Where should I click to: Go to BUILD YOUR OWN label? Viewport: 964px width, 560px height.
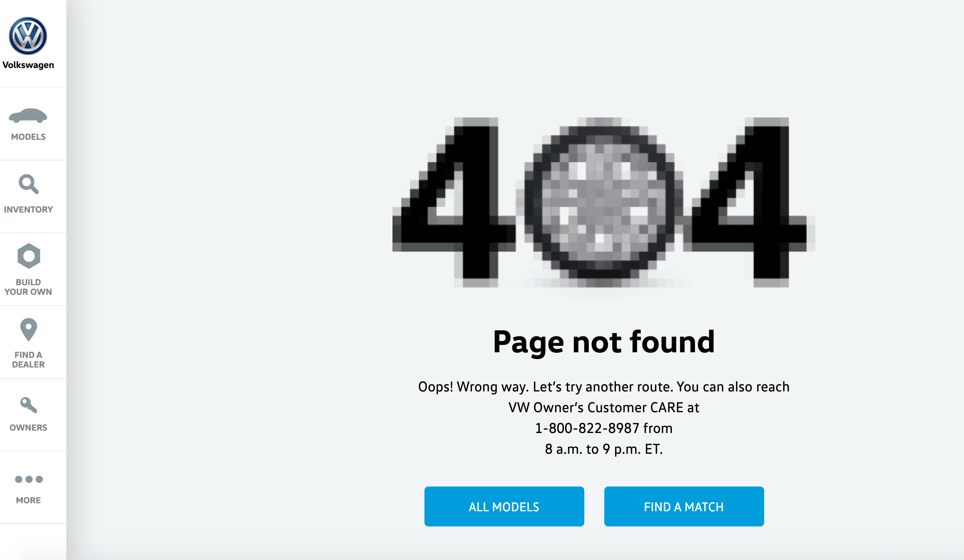click(28, 287)
